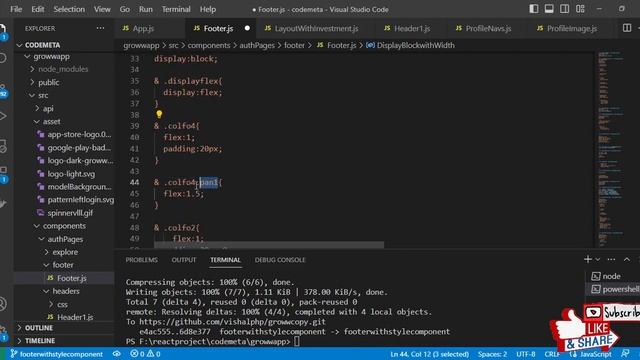Open the File menu
Screen dimensions: 640x360
pos(16,9)
